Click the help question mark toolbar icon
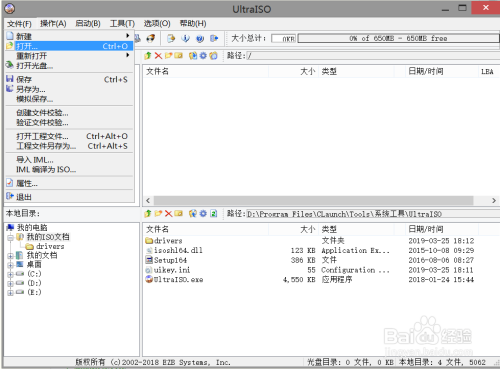The width and height of the screenshot is (500, 369). click(200, 38)
